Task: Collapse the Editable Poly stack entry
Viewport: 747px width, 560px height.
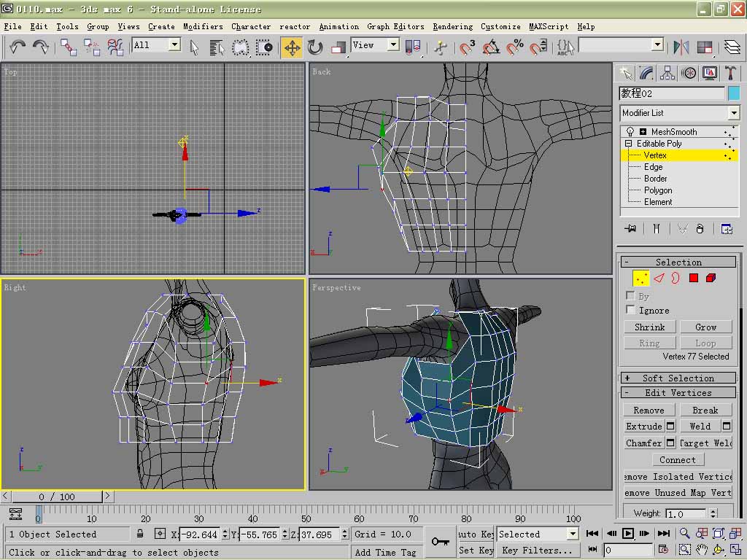Action: 628,144
